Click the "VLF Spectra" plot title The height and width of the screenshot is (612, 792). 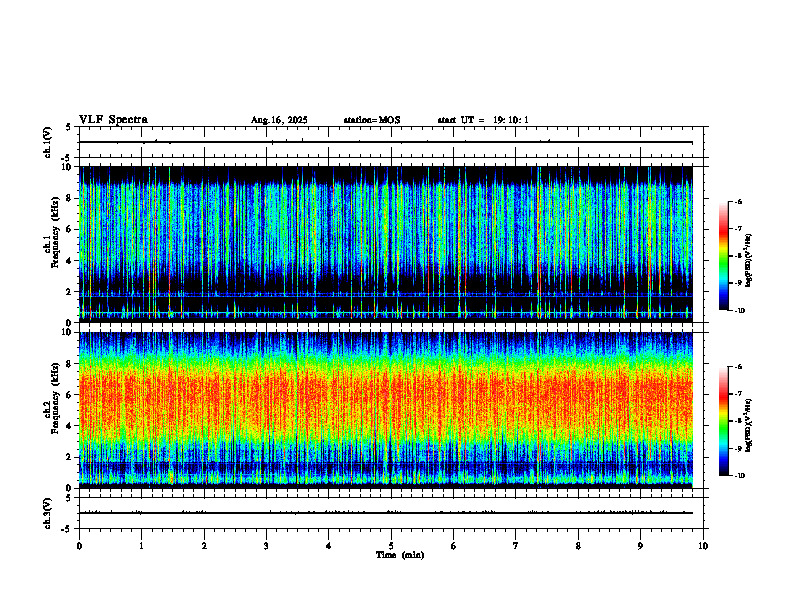(113, 120)
